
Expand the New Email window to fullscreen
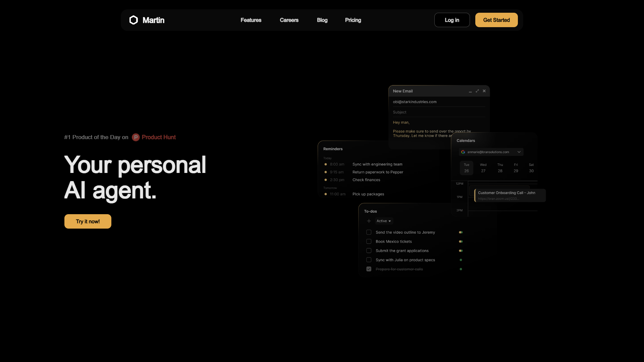click(x=477, y=91)
